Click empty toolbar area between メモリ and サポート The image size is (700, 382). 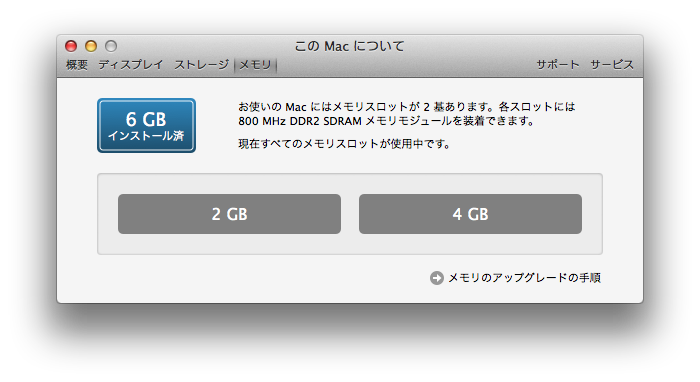406,65
